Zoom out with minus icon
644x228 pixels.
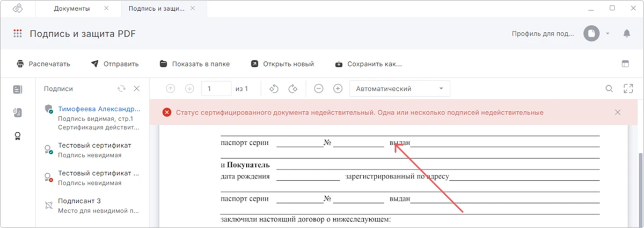[x=319, y=89]
